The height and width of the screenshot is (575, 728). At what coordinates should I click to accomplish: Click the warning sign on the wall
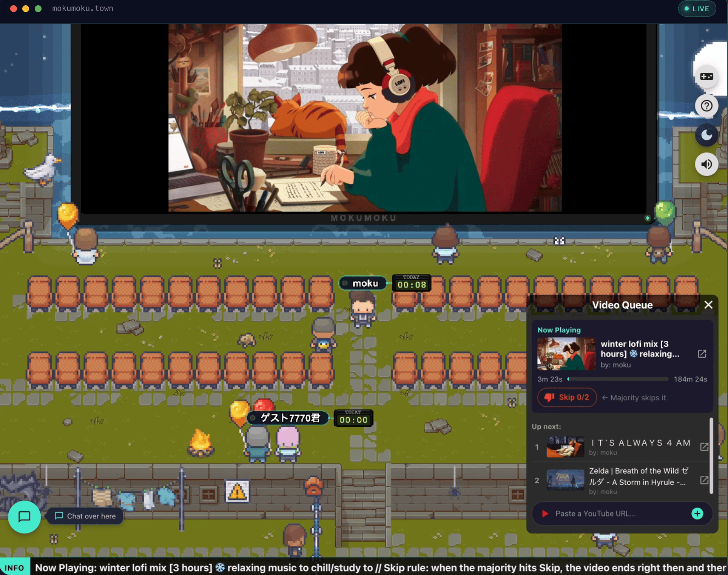tap(237, 491)
